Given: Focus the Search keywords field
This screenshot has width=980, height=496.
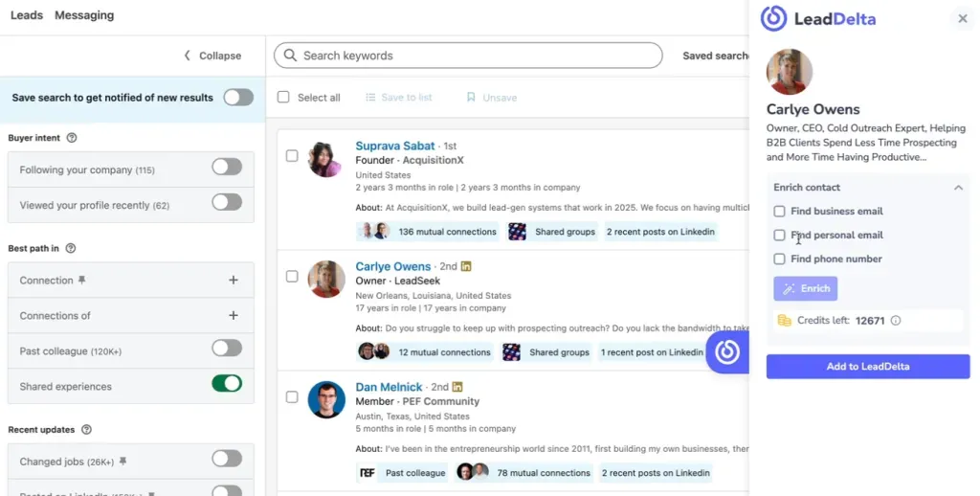Looking at the screenshot, I should [468, 56].
